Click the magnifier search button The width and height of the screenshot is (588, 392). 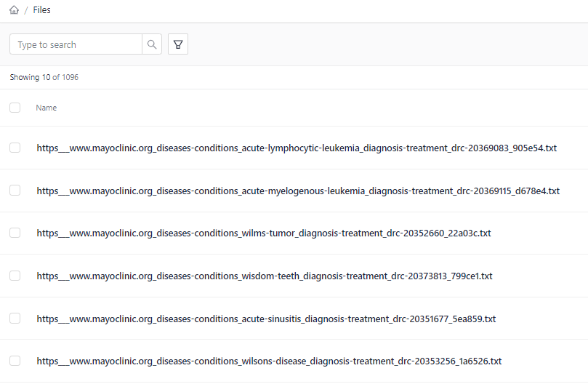coord(152,44)
